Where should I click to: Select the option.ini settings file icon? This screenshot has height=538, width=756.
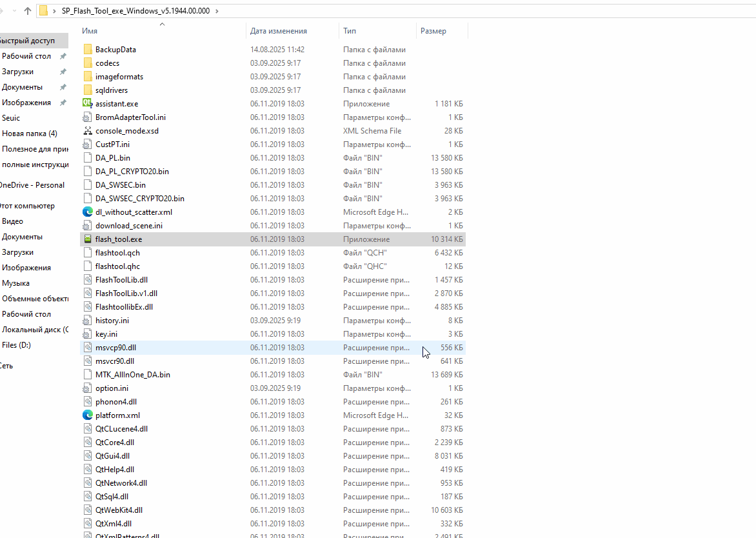click(88, 388)
